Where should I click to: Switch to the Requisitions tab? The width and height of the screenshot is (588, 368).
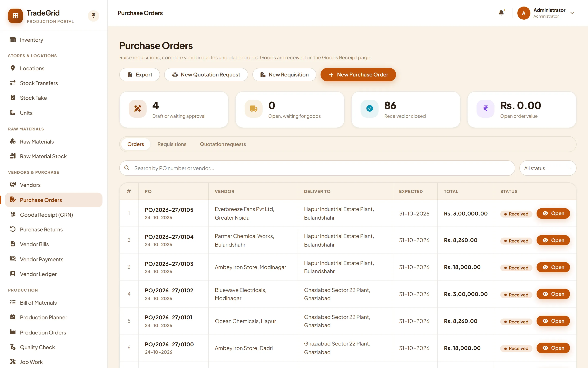[x=172, y=144]
